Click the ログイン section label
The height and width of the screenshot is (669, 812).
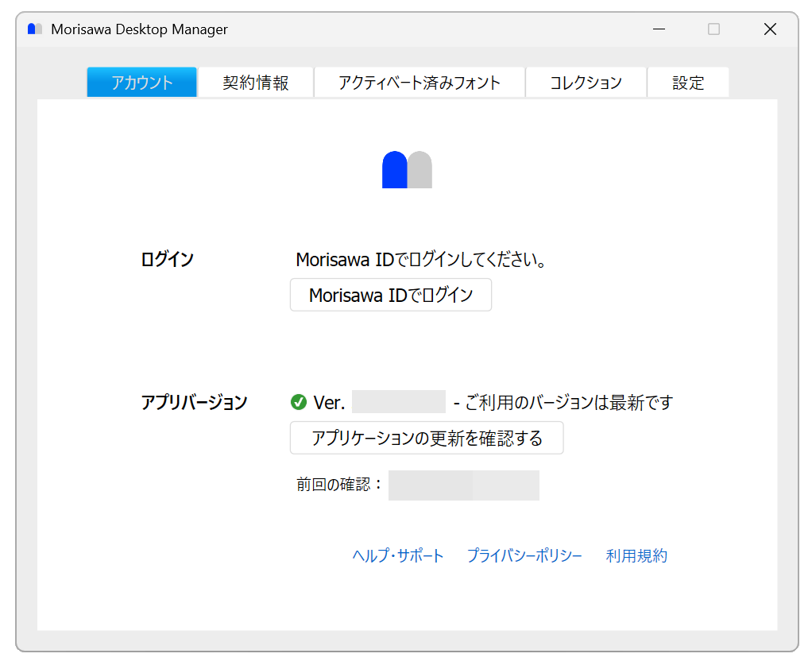click(x=168, y=259)
